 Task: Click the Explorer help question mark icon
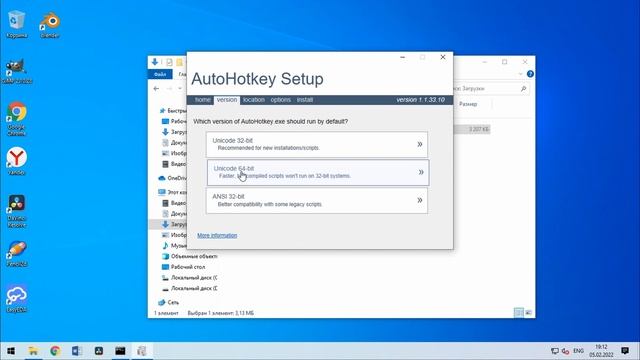[530, 74]
